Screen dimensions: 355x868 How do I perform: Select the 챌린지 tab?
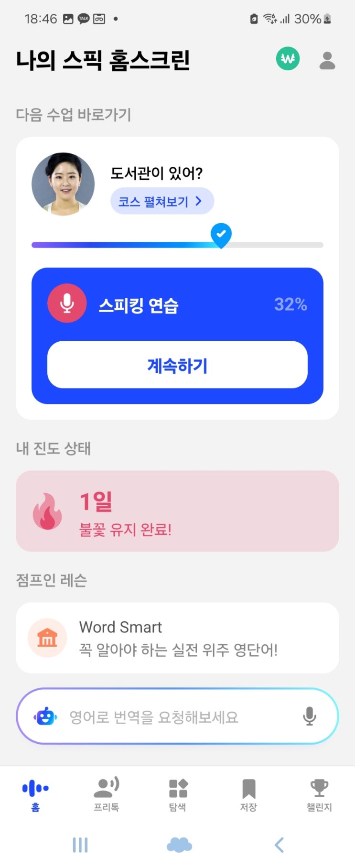point(319,794)
